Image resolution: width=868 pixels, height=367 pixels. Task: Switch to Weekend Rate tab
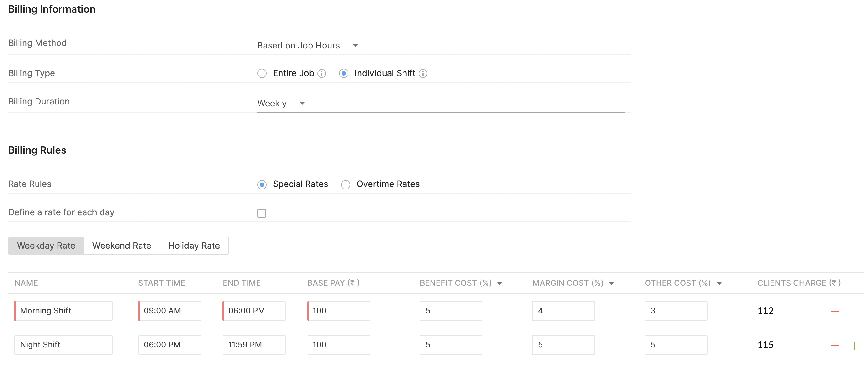coord(122,246)
